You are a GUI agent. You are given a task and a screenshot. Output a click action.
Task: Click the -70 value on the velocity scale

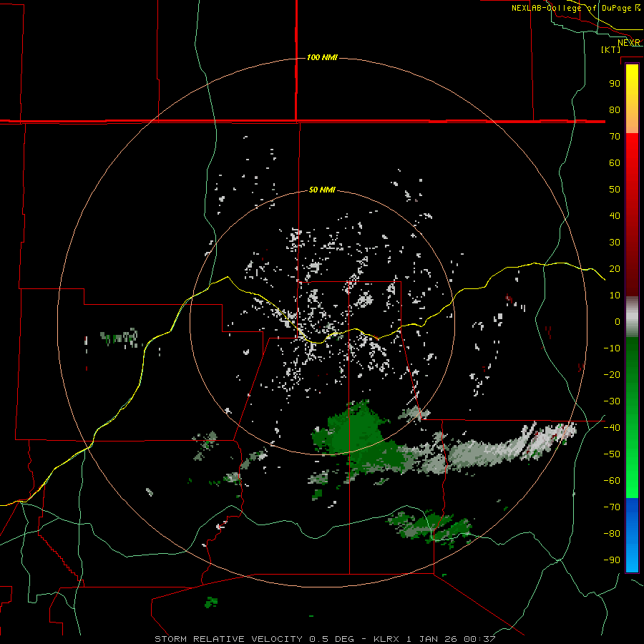(612, 507)
